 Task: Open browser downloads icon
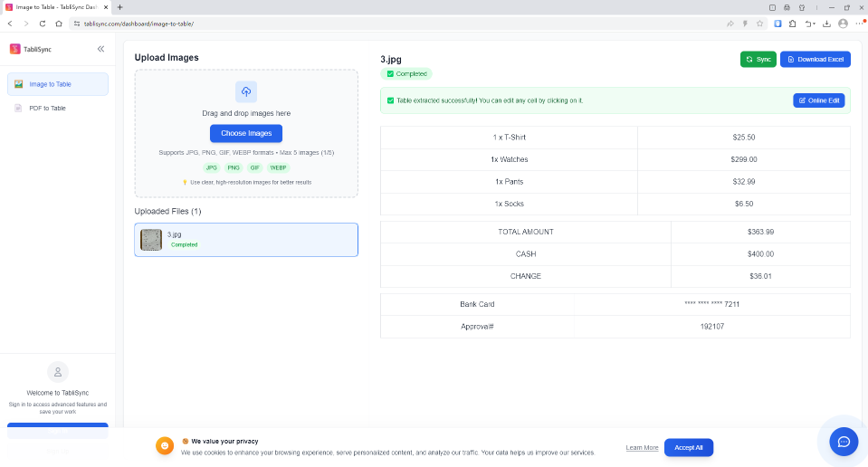[826, 24]
